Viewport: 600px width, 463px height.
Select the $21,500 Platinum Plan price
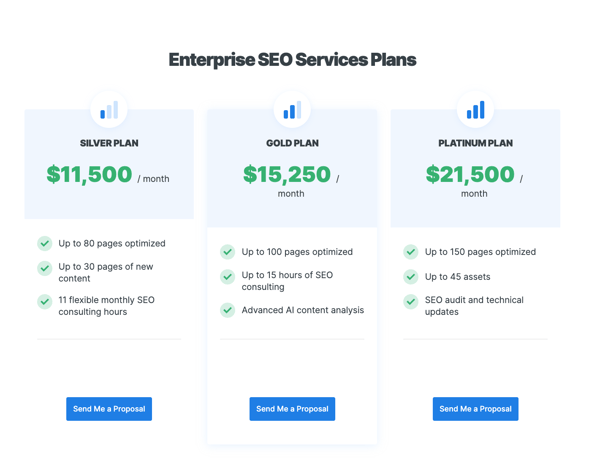(x=470, y=175)
